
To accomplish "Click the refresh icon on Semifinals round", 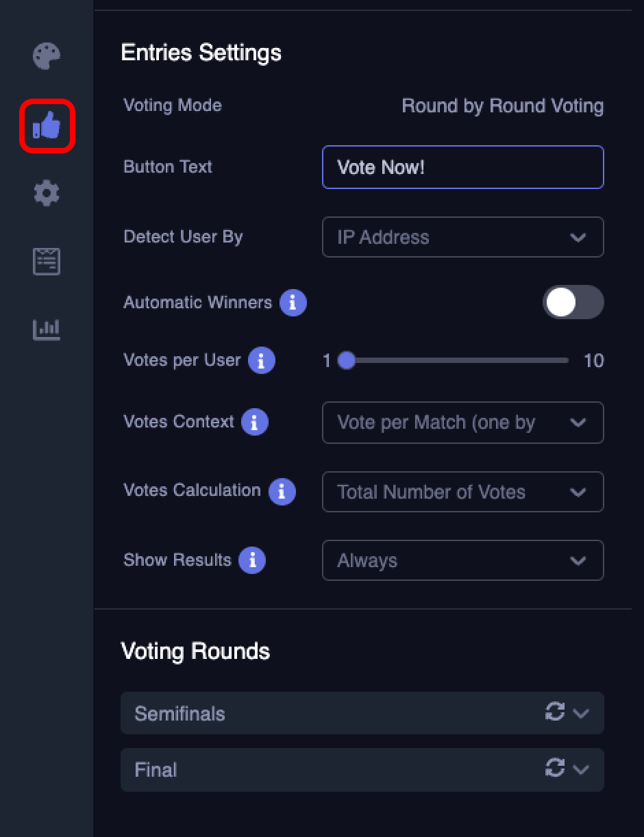I will 556,712.
